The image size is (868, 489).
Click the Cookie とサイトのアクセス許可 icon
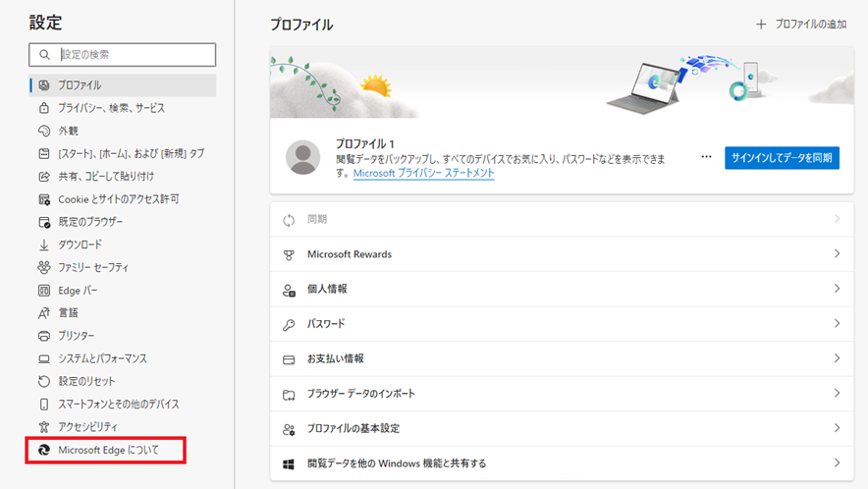44,199
